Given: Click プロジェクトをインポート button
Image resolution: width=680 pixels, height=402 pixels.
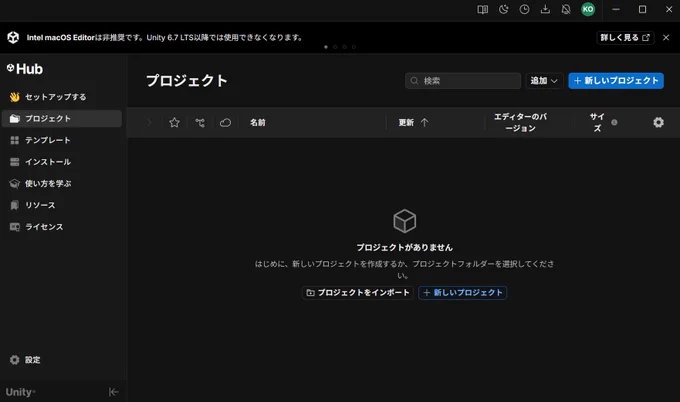Looking at the screenshot, I should [x=358, y=293].
